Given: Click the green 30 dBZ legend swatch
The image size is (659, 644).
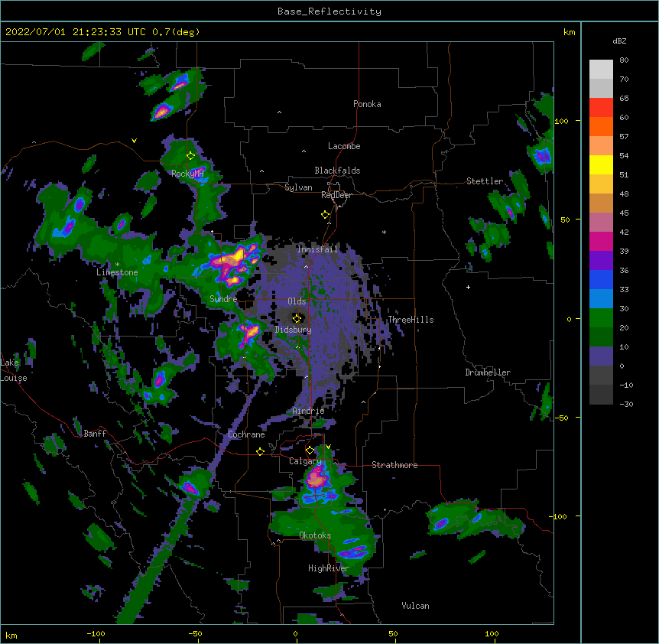Looking at the screenshot, I should click(x=601, y=318).
